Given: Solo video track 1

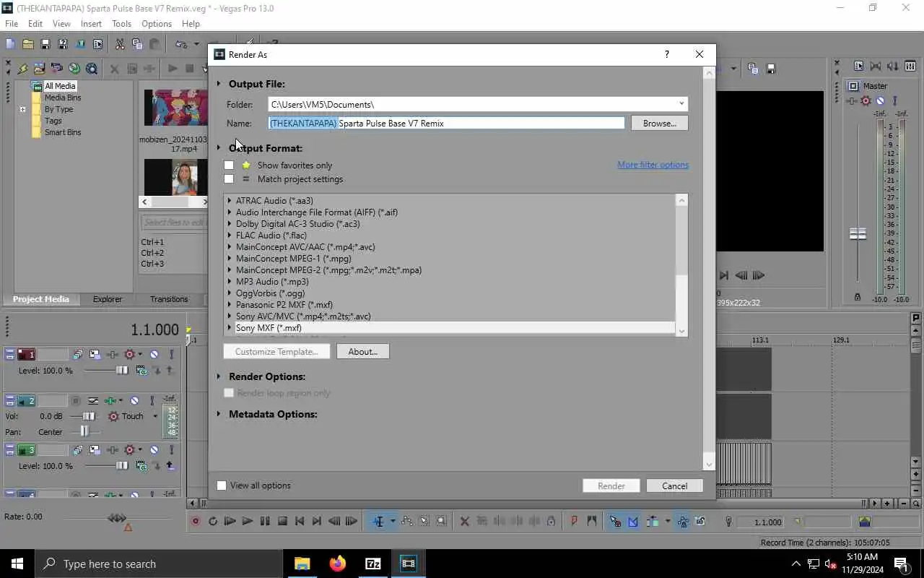Looking at the screenshot, I should click(171, 355).
